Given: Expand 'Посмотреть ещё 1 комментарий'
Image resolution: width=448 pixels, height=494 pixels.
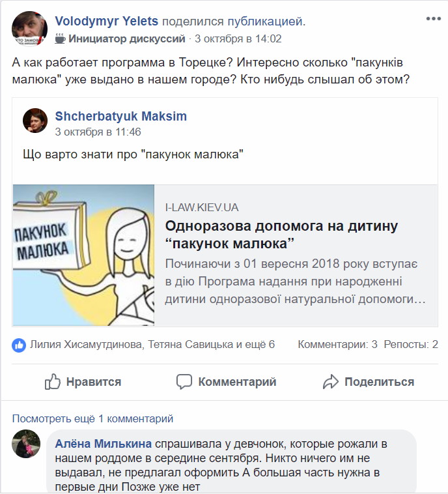Looking at the screenshot, I should pyautogui.click(x=92, y=418).
